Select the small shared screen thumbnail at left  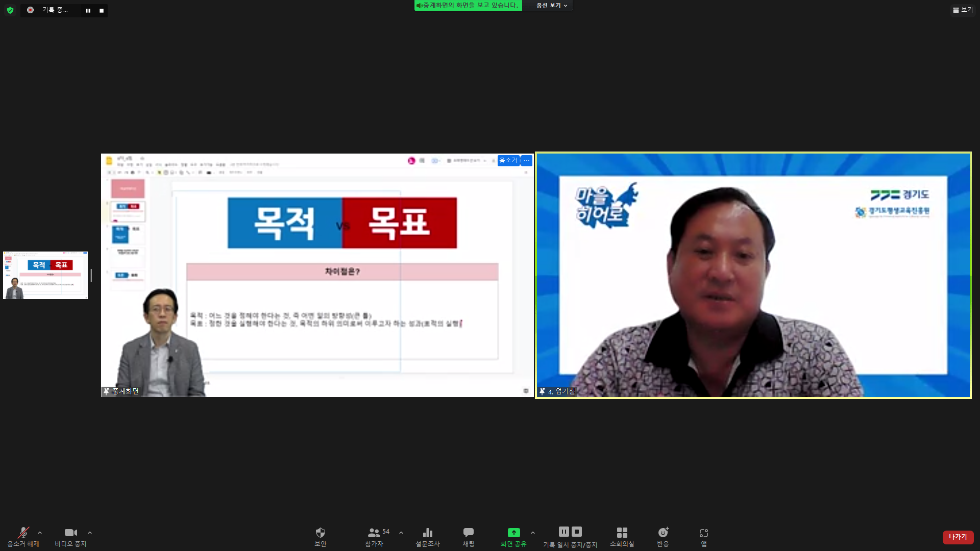(45, 275)
